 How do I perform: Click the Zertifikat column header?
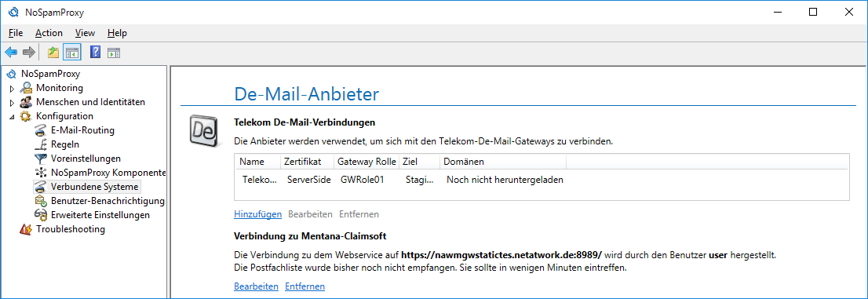tap(307, 162)
